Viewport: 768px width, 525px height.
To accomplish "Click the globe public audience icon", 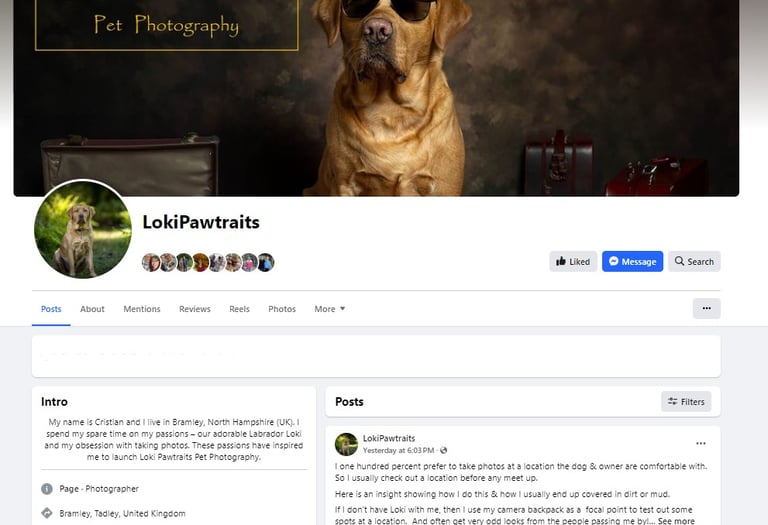I will [443, 451].
